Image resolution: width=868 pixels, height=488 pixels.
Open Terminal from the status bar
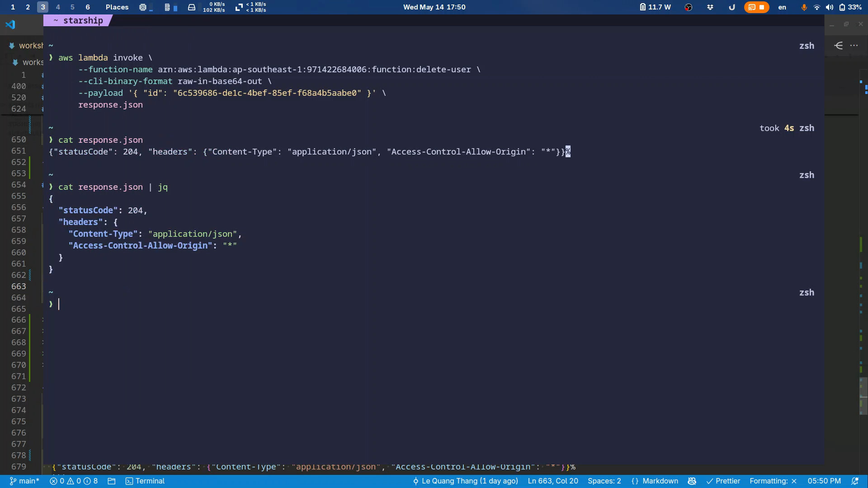click(x=145, y=481)
